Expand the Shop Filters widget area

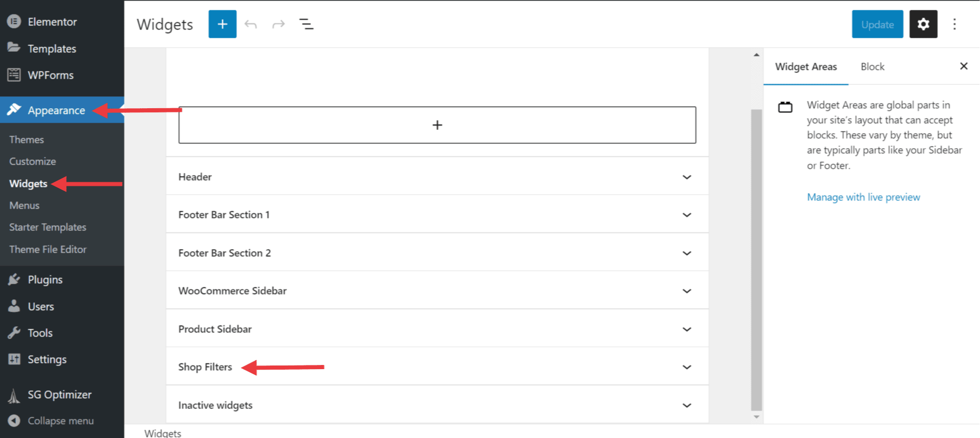click(x=686, y=367)
